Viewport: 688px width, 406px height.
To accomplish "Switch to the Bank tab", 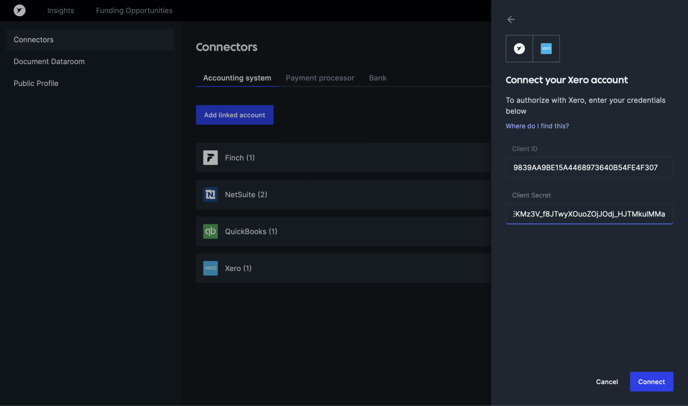I will point(378,78).
